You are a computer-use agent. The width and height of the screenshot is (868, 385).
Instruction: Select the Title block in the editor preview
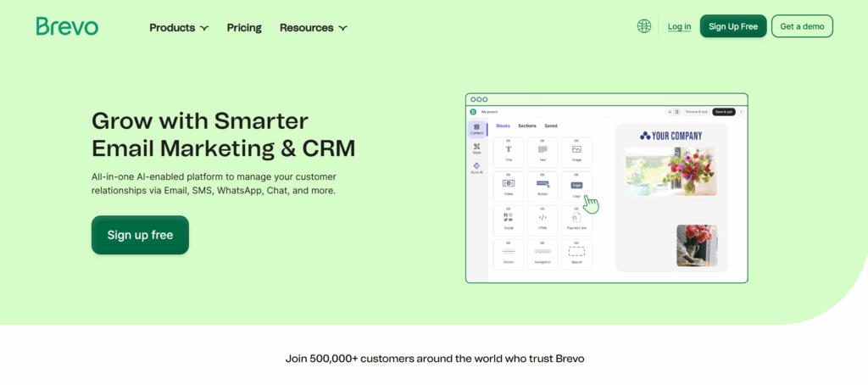click(x=509, y=152)
